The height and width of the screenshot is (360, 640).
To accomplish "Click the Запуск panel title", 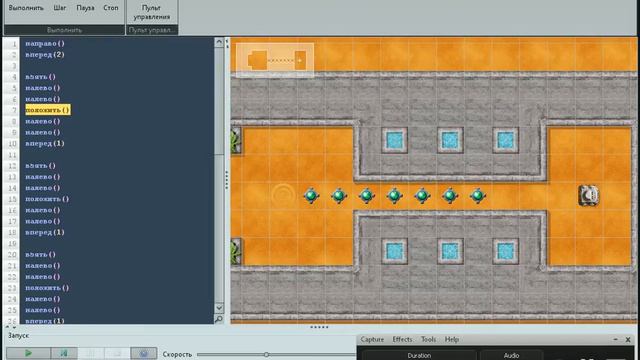I will (18, 336).
